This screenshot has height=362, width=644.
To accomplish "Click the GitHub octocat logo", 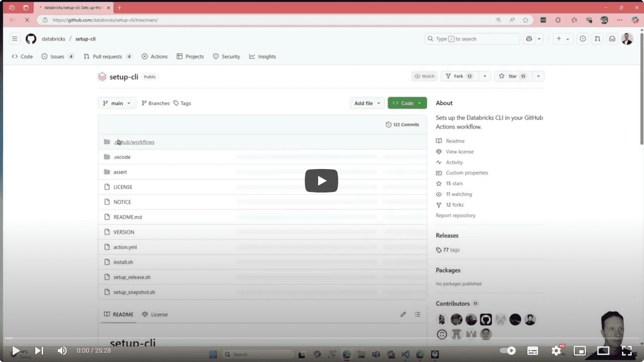I will (x=31, y=38).
